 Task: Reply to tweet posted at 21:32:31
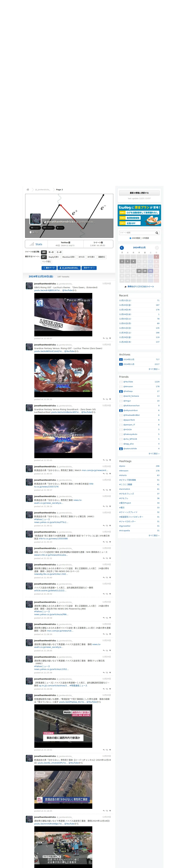104,558
